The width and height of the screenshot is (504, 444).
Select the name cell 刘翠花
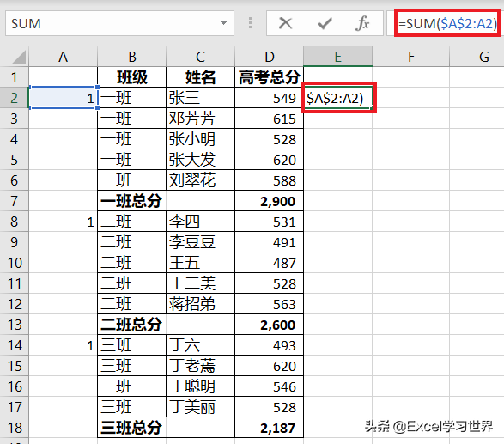tap(200, 180)
